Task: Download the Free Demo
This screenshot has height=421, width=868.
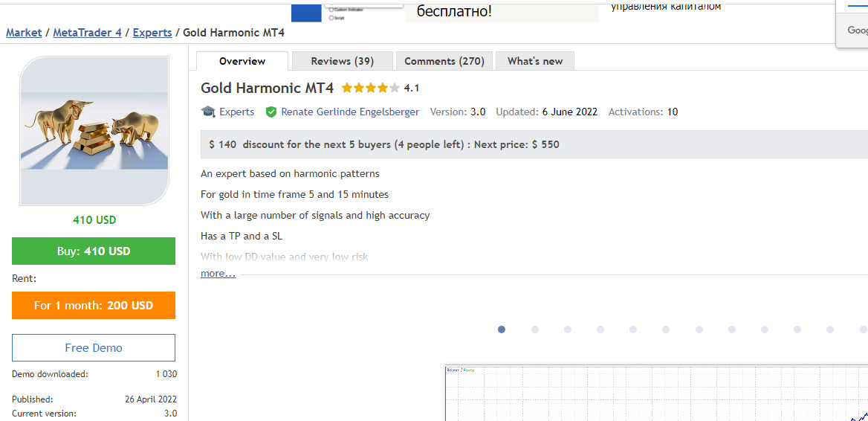Action: coord(94,348)
